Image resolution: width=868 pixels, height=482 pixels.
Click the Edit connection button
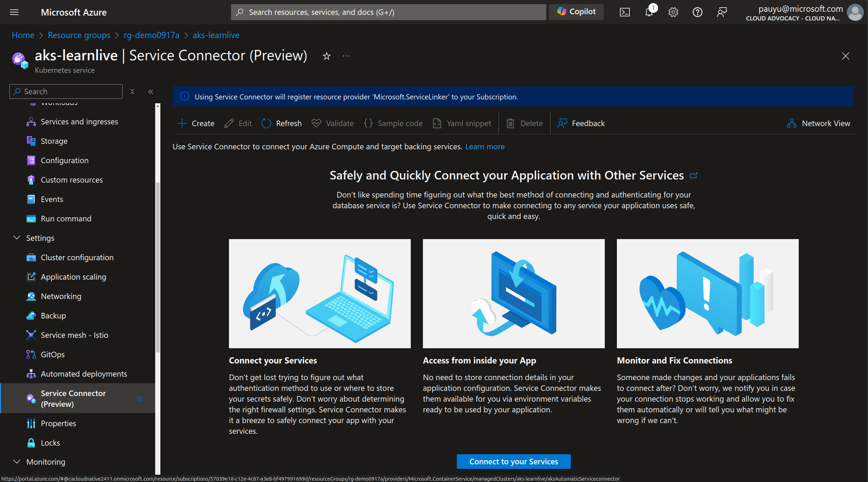point(238,123)
